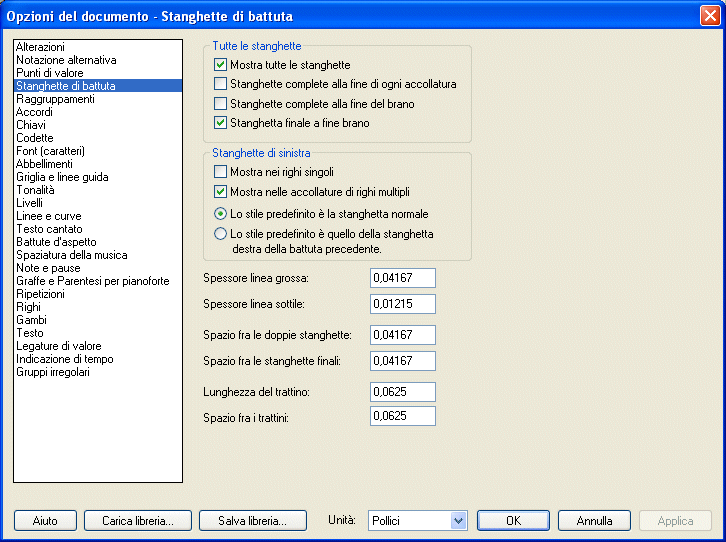Screen dimensions: 726x542
Task: Open Tonalità options
Action: tap(98, 190)
